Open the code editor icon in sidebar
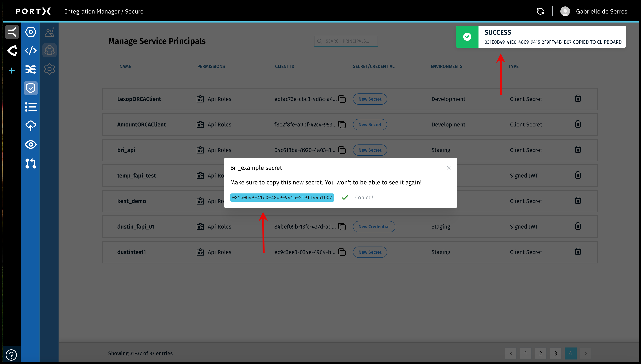Viewport: 641px width, 364px height. [x=31, y=50]
